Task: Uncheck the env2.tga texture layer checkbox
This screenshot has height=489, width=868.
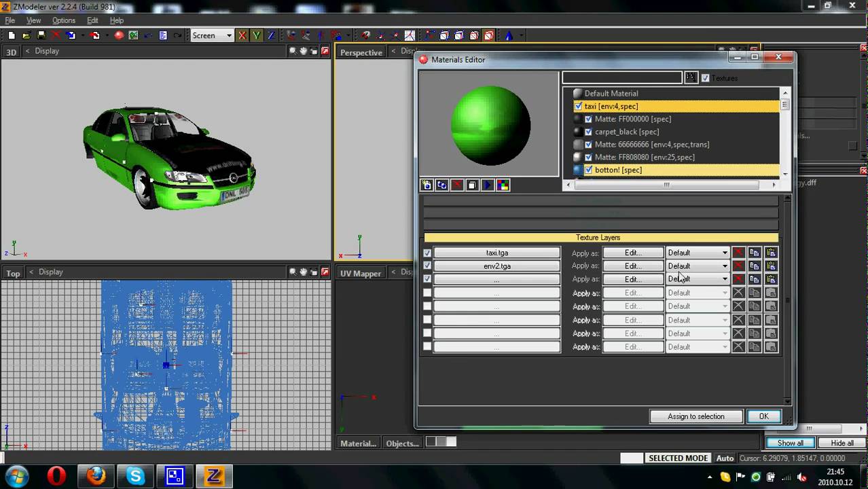Action: pyautogui.click(x=427, y=266)
